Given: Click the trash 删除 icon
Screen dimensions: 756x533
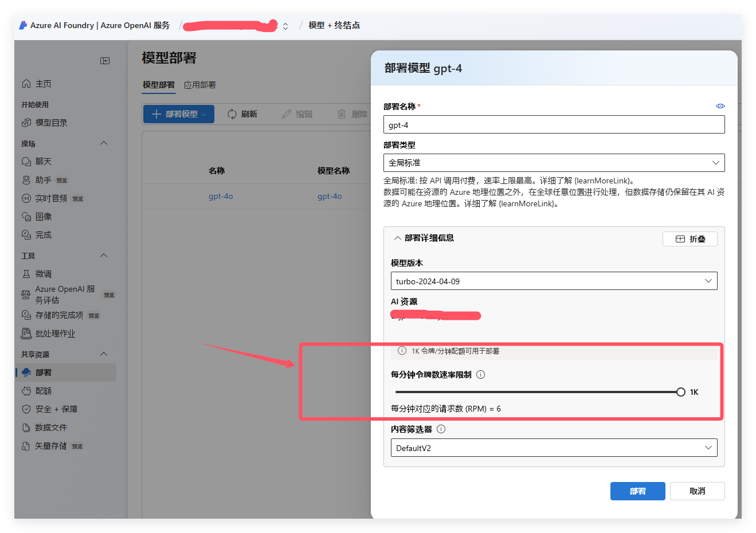Looking at the screenshot, I should point(342,114).
